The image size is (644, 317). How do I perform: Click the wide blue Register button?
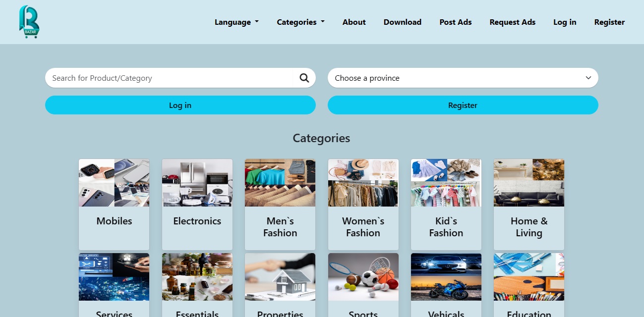tap(463, 105)
